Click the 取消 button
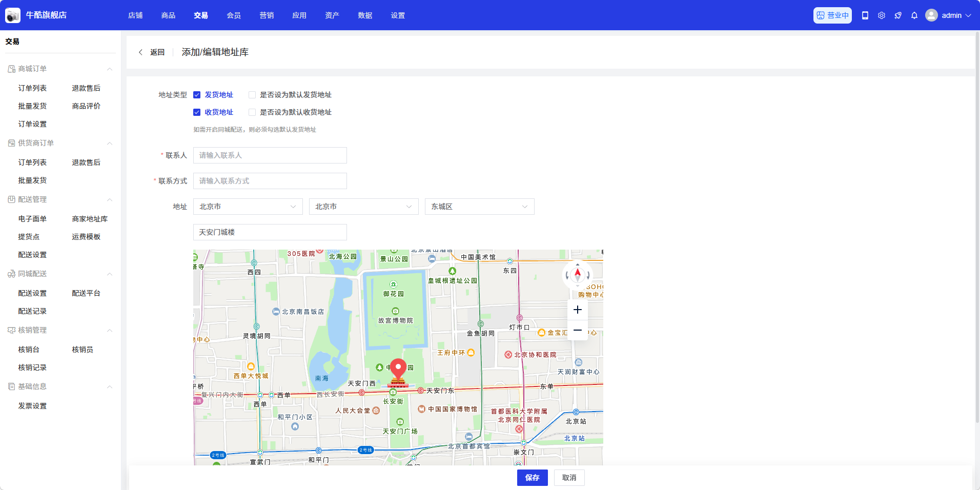The height and width of the screenshot is (490, 980). pos(569,478)
